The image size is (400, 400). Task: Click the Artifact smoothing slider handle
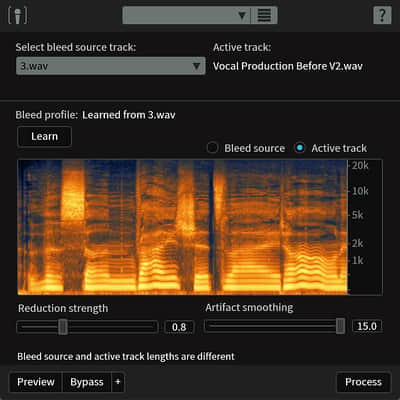point(340,326)
